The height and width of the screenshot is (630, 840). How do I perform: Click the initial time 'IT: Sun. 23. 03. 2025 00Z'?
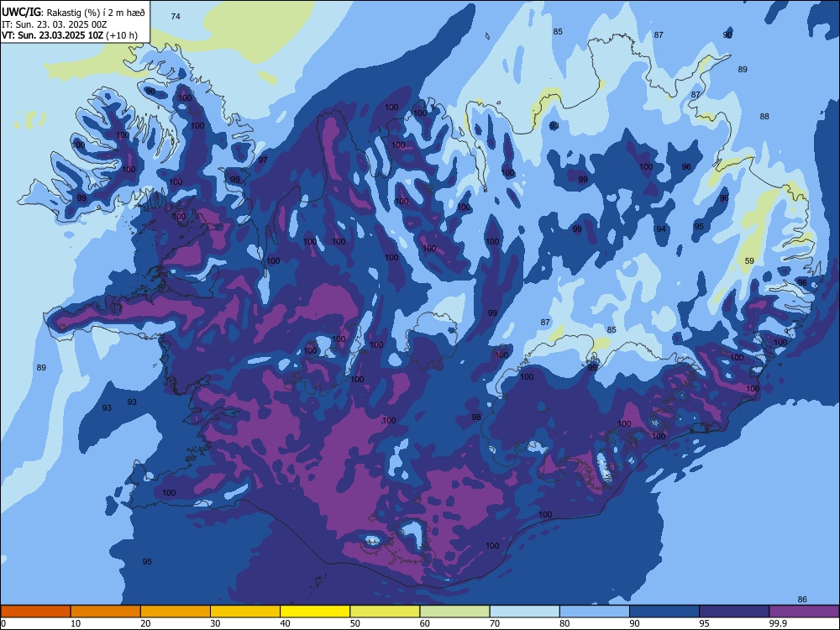pos(55,24)
